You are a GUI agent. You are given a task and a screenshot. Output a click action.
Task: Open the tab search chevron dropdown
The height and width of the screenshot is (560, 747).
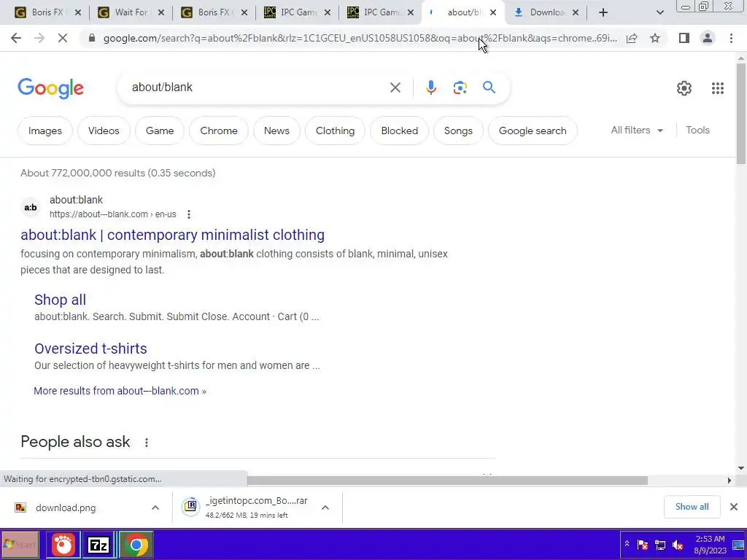[x=659, y=12]
